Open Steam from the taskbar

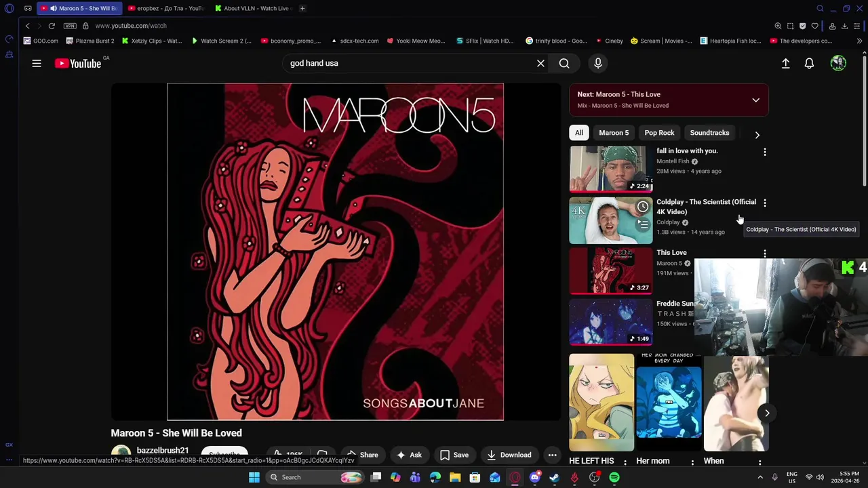554,477
